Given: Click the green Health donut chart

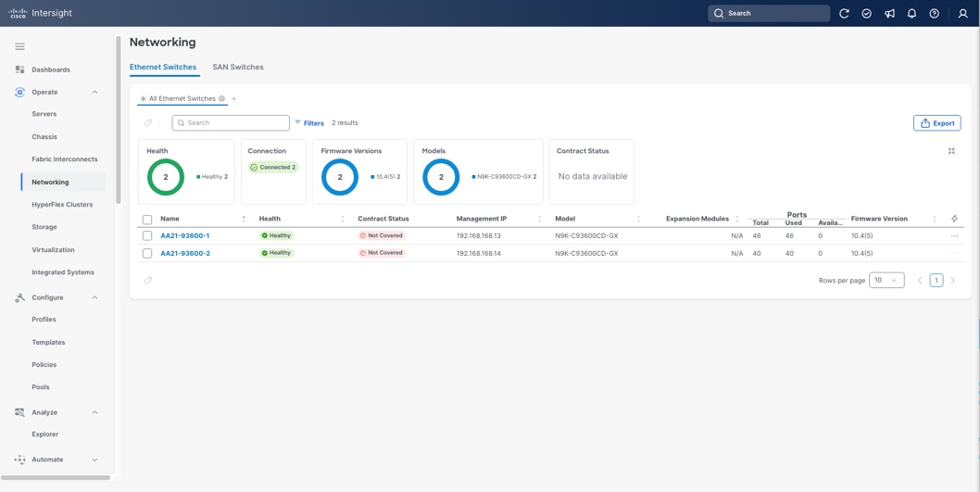Looking at the screenshot, I should (166, 177).
